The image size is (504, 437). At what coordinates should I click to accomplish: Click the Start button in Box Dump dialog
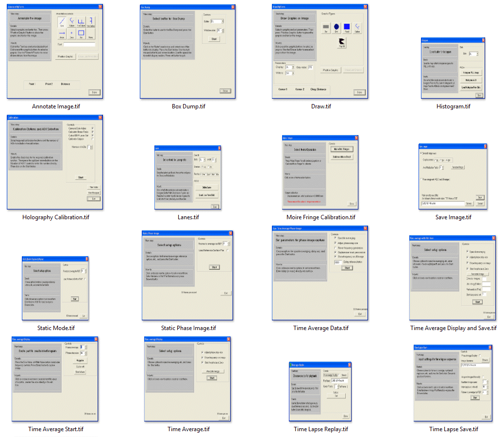tap(214, 38)
